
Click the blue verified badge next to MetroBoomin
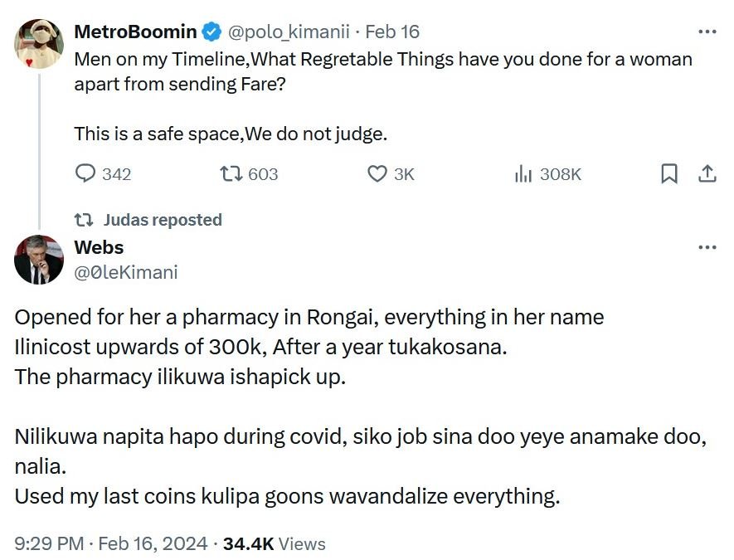[211, 32]
